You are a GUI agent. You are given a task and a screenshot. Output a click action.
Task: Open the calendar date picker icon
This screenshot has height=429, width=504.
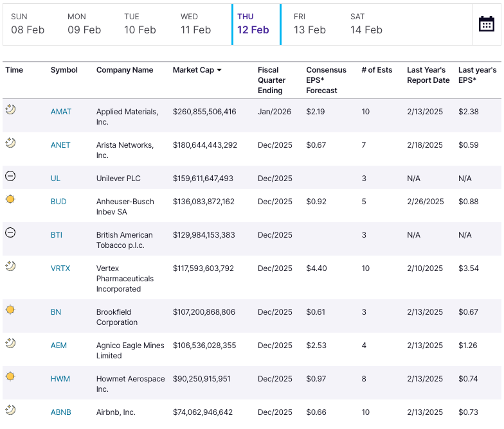487,24
